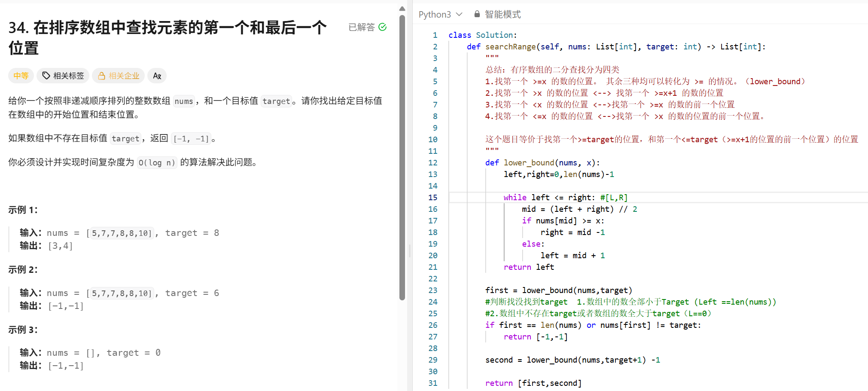Click the 'if nums[mid] >= x:' line
The height and width of the screenshot is (391, 868).
(563, 221)
